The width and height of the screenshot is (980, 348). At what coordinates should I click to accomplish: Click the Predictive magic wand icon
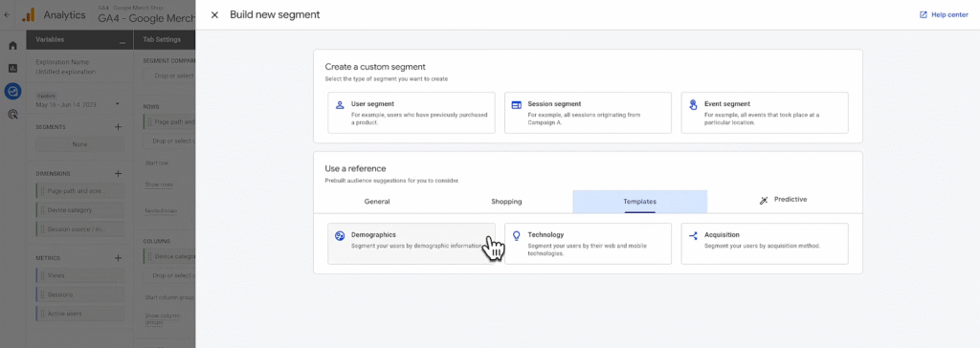pyautogui.click(x=764, y=201)
